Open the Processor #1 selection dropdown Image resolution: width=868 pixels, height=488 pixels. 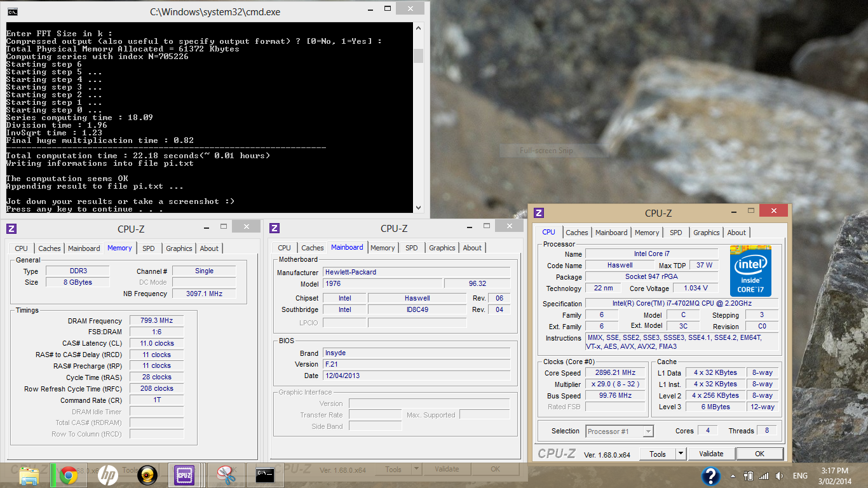pos(620,431)
